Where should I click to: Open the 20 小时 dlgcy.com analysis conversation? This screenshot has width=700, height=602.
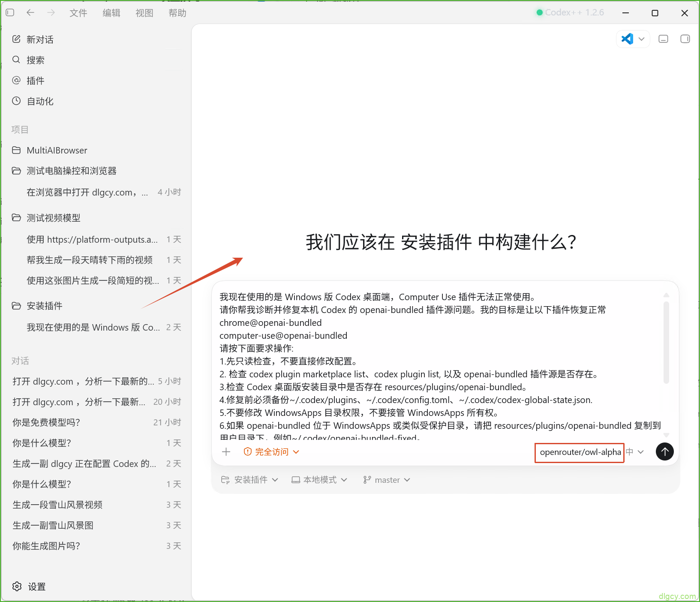click(96, 402)
